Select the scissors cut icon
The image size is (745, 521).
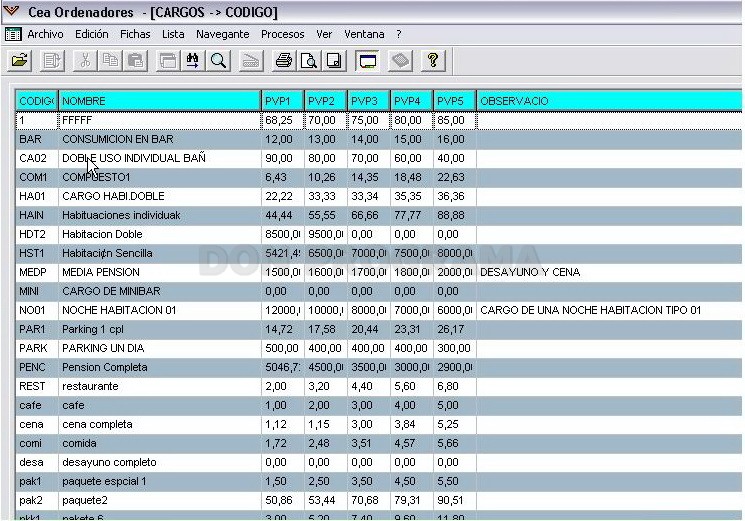(x=85, y=61)
